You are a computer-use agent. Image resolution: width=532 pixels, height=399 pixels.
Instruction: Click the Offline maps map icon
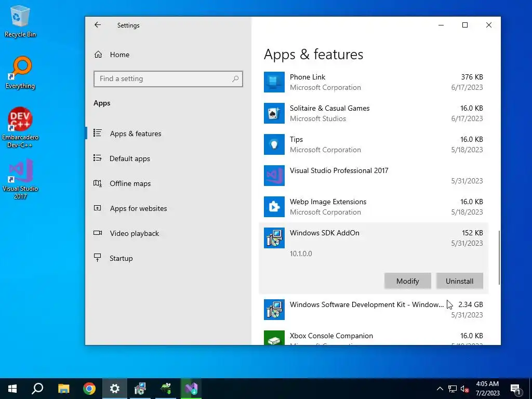(97, 183)
